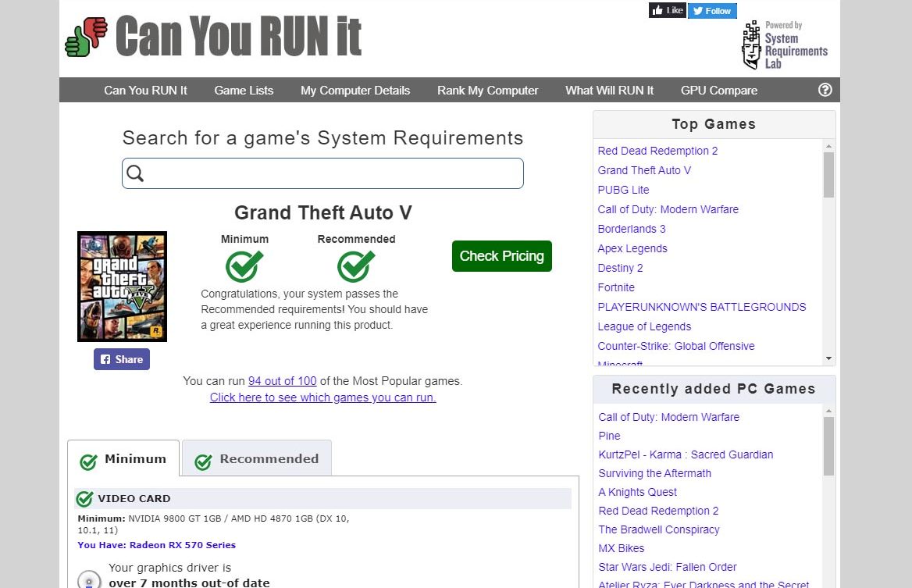Click the Top Games scrollbar thumb

pyautogui.click(x=828, y=174)
